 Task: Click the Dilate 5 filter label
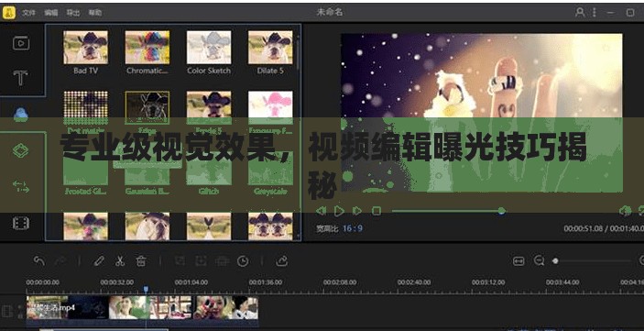coord(270,71)
